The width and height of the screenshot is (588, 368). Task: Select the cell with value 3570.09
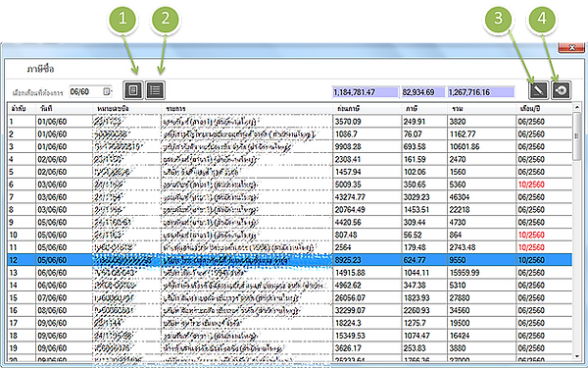click(x=367, y=122)
